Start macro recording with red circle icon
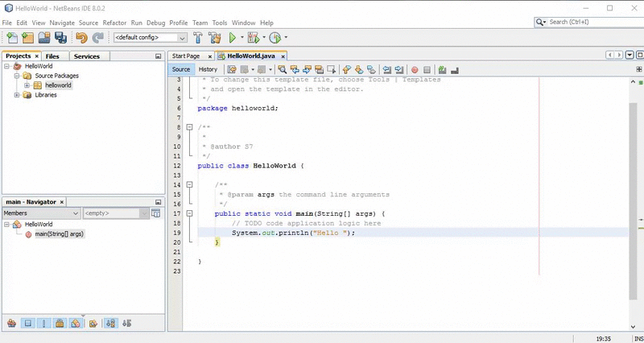Viewport: 644px width, 343px height. coord(415,70)
